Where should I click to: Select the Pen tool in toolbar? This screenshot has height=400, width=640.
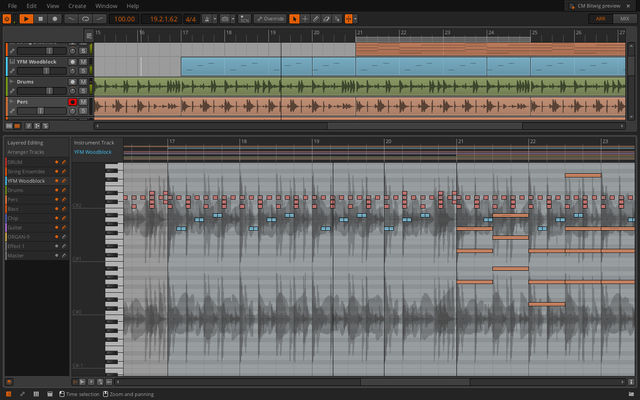click(x=316, y=19)
